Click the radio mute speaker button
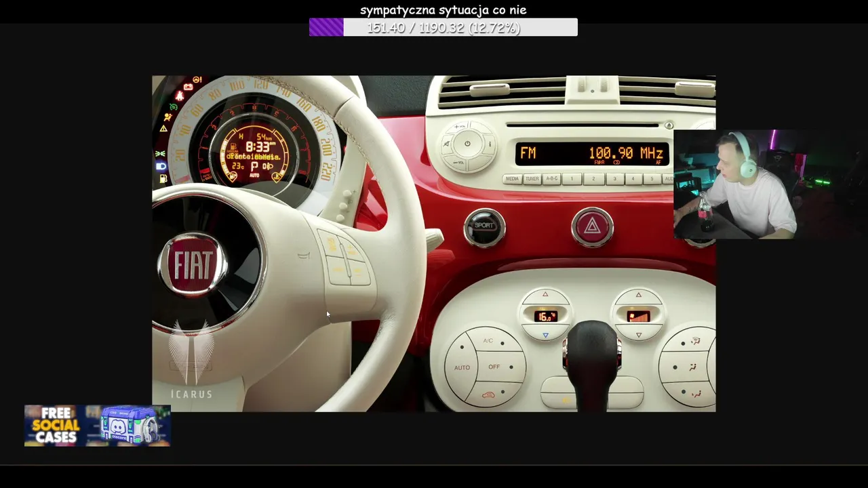 [447, 144]
